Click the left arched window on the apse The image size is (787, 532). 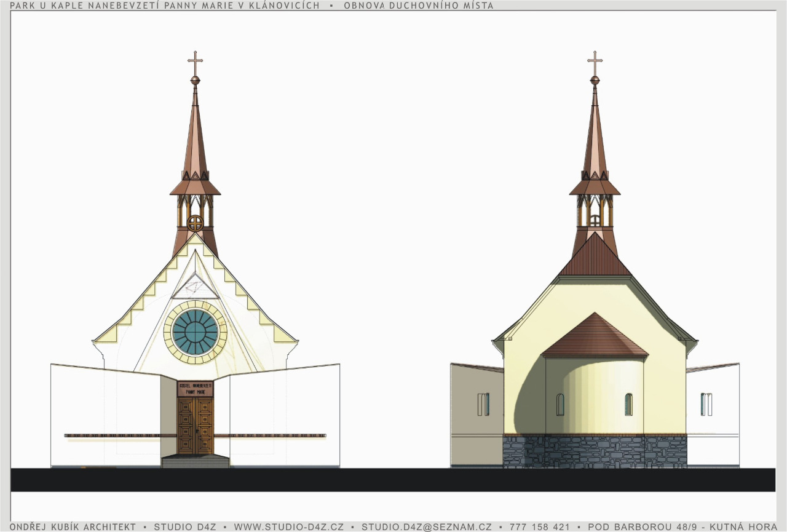560,404
